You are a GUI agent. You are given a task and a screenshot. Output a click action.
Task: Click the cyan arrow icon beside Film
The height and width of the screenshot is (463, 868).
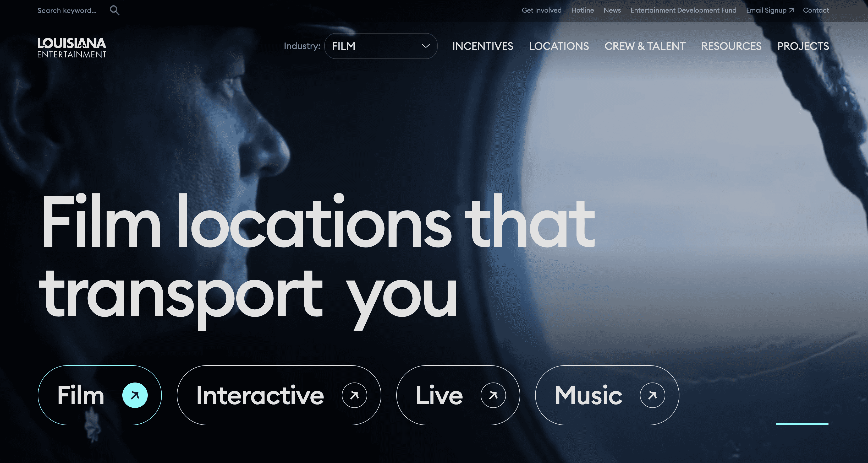coord(135,395)
